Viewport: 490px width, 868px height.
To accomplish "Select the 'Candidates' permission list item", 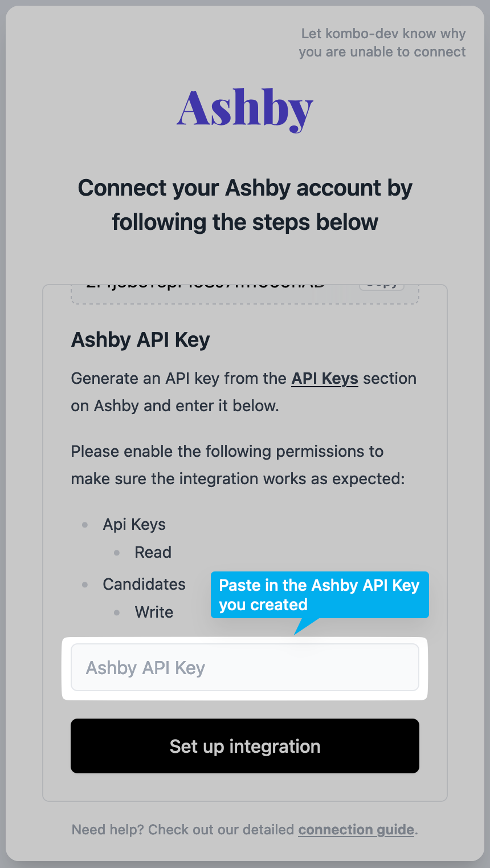I will [x=144, y=584].
